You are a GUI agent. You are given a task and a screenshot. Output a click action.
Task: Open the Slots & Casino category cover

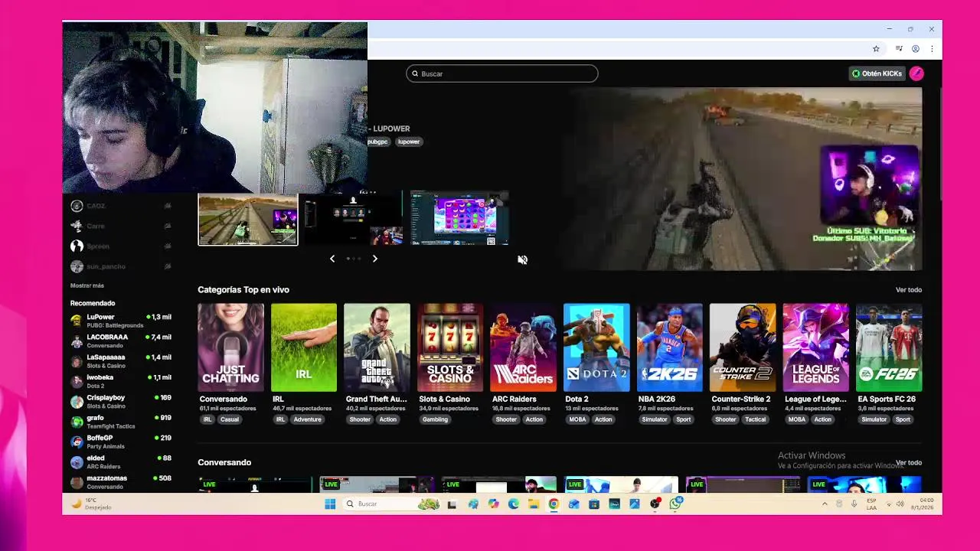coord(450,347)
